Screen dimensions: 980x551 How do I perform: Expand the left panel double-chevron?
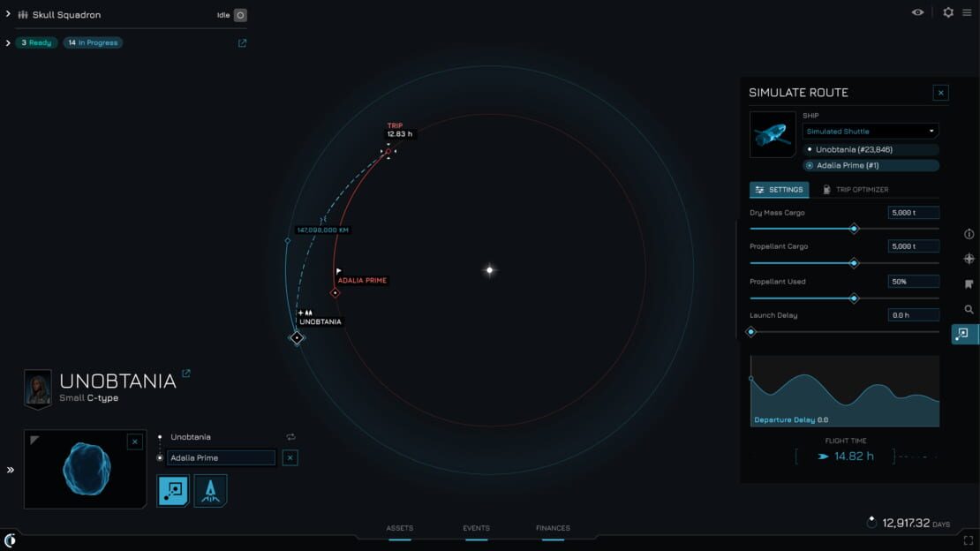click(11, 470)
